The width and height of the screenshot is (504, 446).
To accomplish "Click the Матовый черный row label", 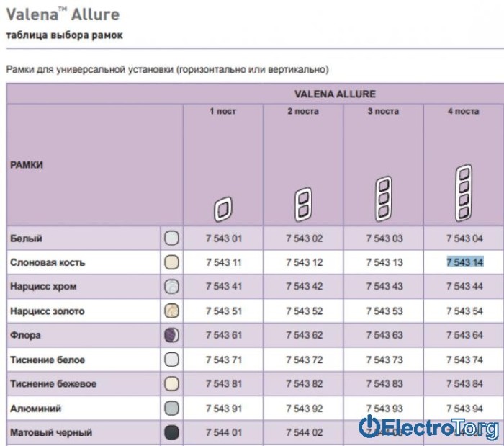I will click(x=51, y=432).
